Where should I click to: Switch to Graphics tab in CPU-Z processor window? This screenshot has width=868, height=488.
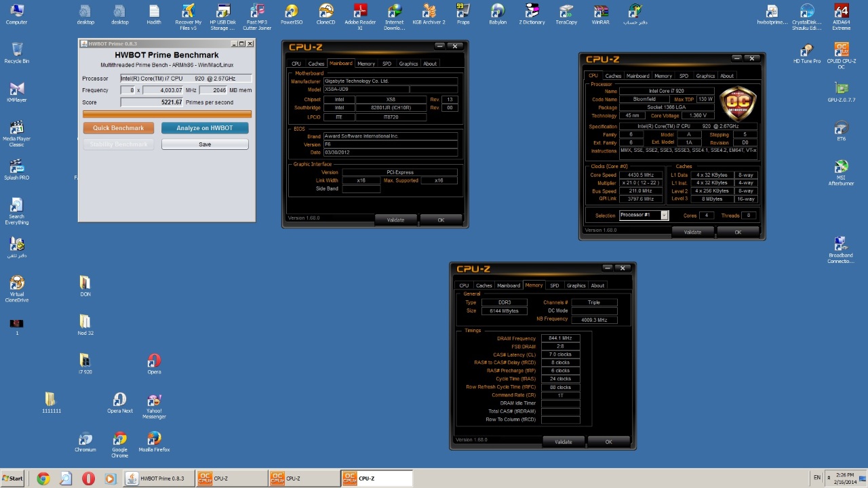[705, 76]
